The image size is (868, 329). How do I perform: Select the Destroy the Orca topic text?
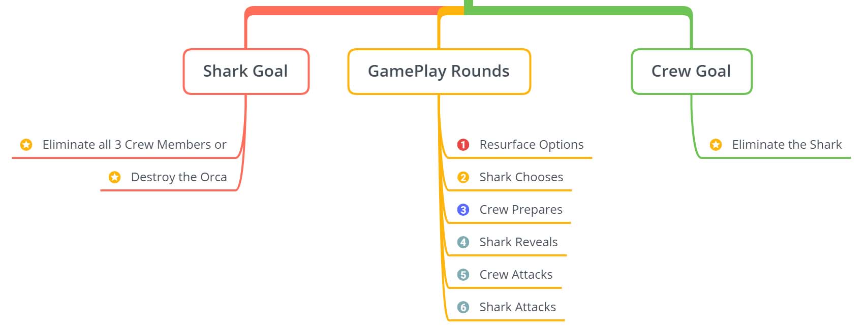[x=179, y=177]
